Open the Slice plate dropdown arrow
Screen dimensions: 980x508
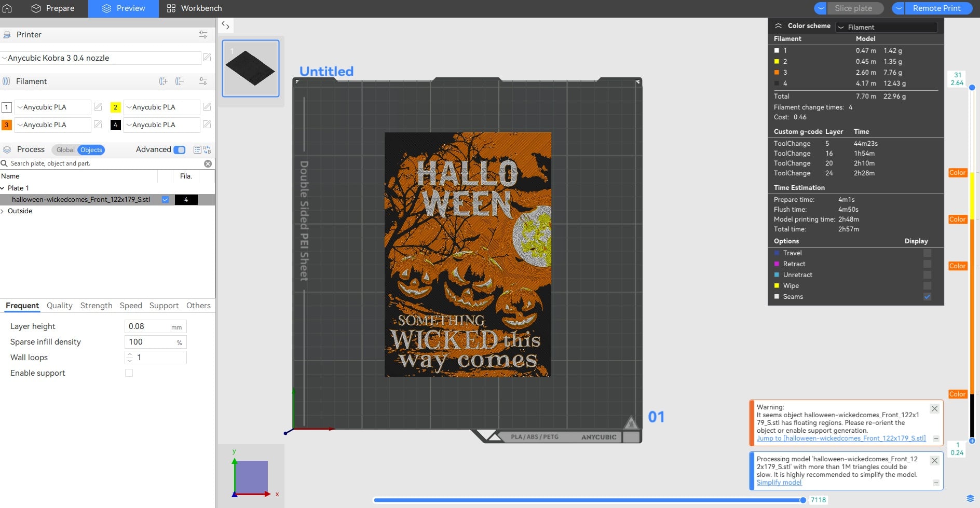[x=821, y=8]
